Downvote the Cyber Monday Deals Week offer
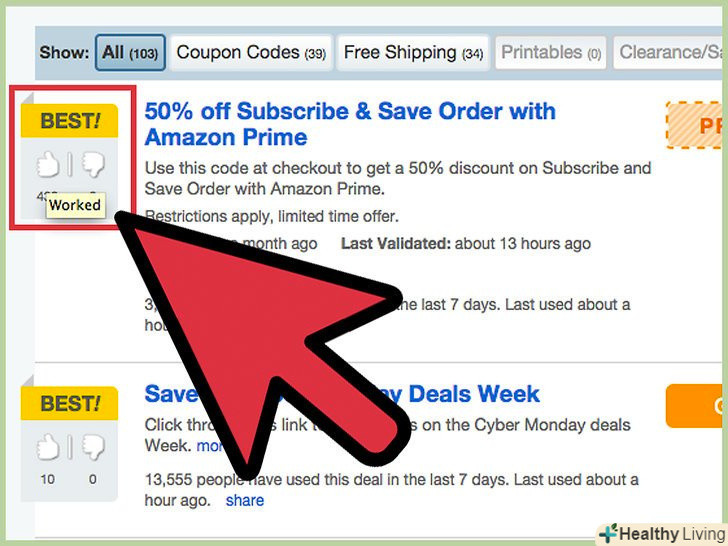 92,446
